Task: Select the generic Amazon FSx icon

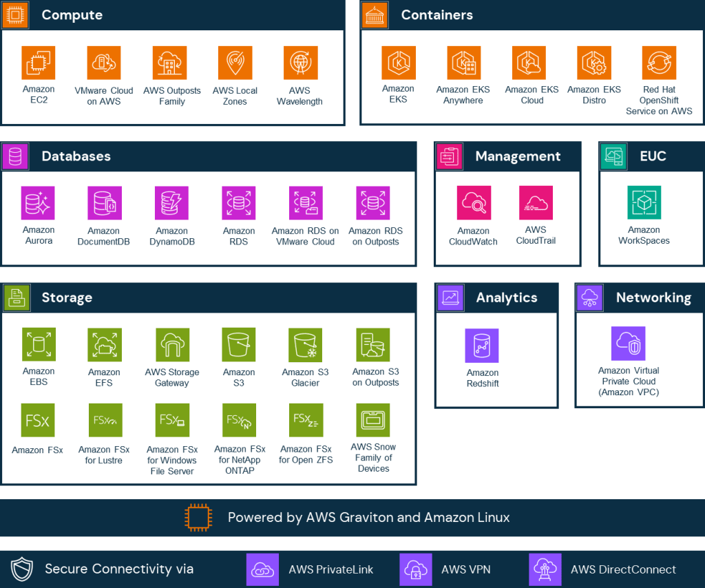Action: (38, 420)
